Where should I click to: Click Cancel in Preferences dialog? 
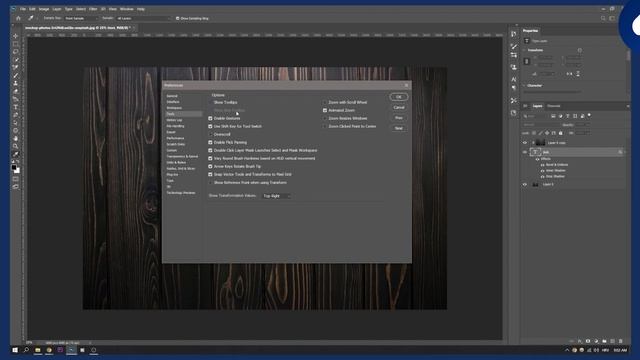(x=399, y=107)
